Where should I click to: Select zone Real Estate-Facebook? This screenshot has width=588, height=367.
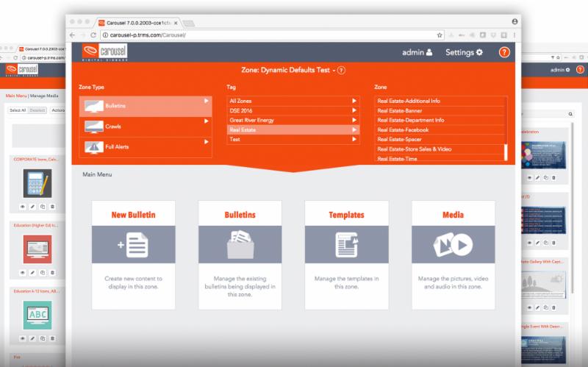pyautogui.click(x=440, y=130)
